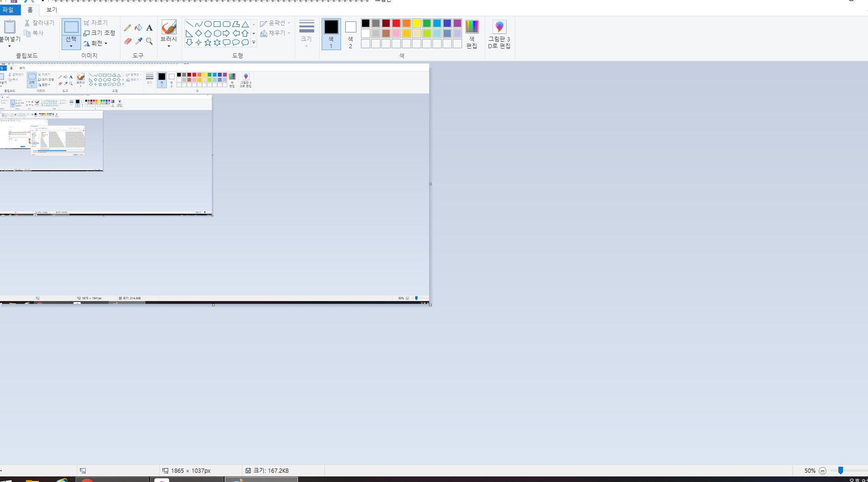The image size is (868, 482).
Task: Pick the green palette color
Action: pos(427,23)
